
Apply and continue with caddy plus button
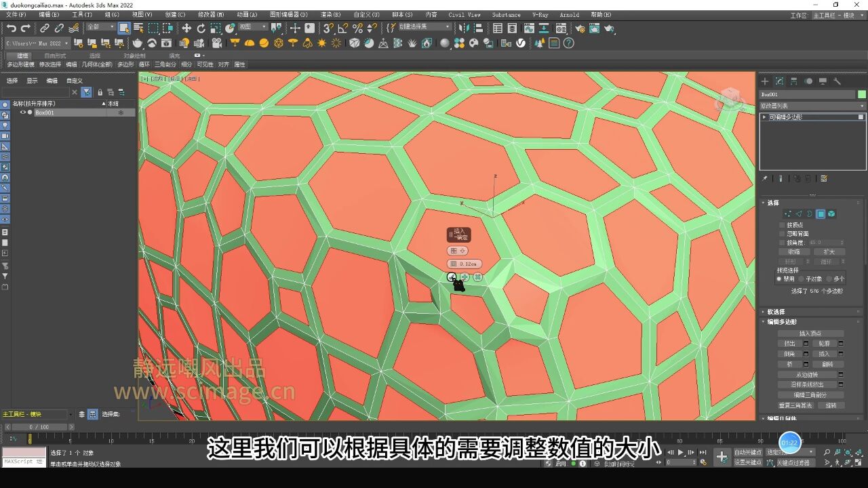(x=465, y=277)
